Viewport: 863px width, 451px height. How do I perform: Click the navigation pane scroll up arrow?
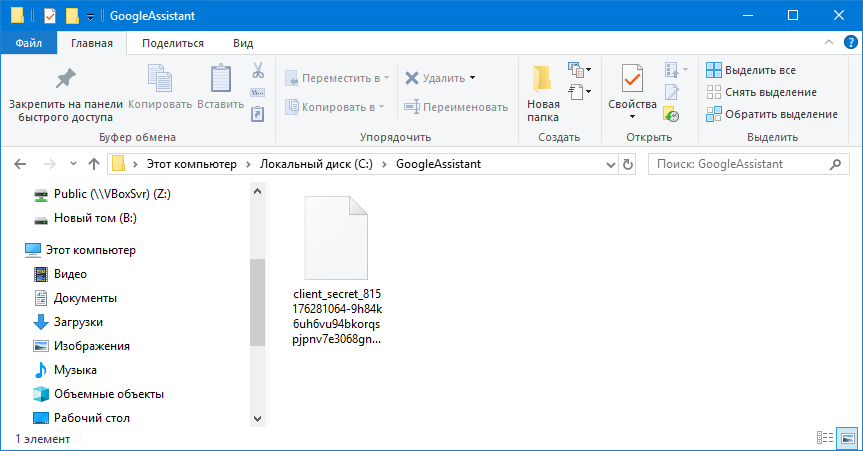click(x=258, y=191)
